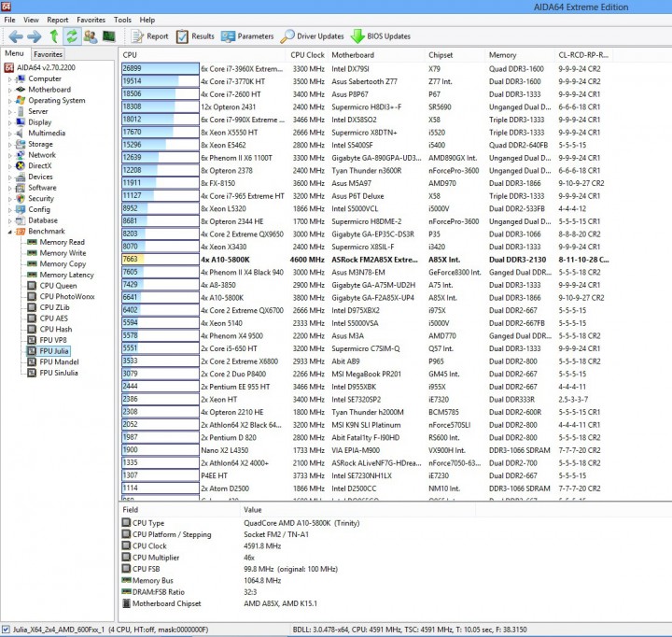
Task: Select the Memory Copy benchmark icon
Action: [32, 263]
